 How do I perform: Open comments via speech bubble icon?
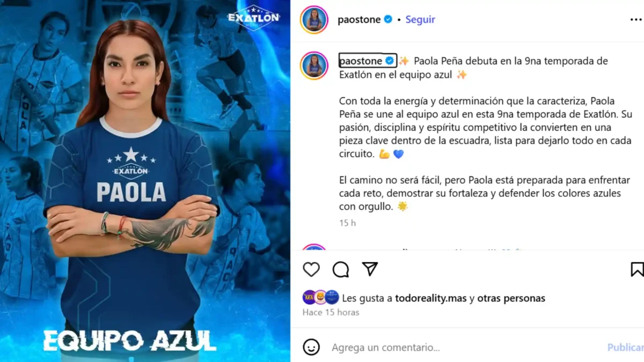click(341, 269)
